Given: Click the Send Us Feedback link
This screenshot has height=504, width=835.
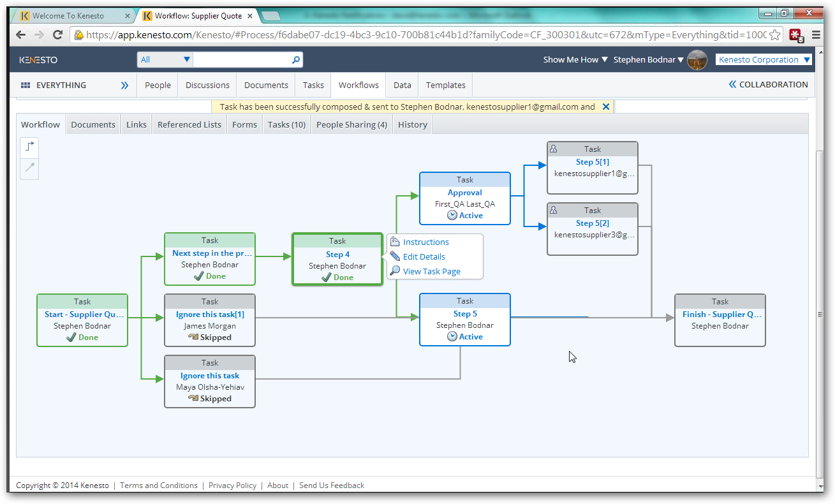Looking at the screenshot, I should pyautogui.click(x=332, y=485).
